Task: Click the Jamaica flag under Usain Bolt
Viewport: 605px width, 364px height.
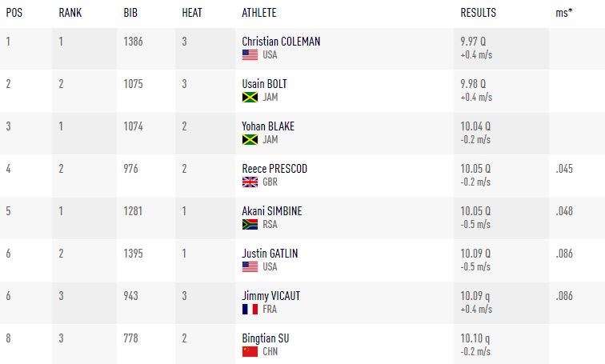Action: coord(250,98)
